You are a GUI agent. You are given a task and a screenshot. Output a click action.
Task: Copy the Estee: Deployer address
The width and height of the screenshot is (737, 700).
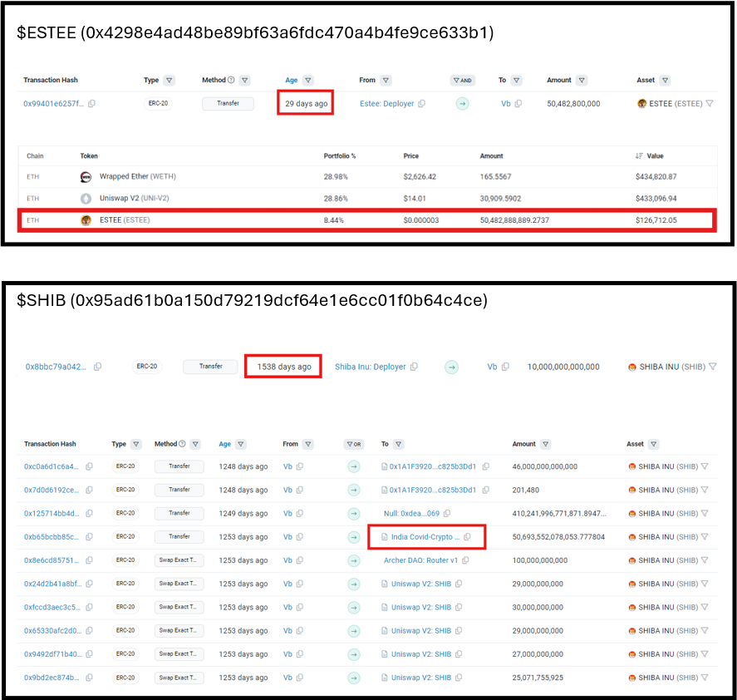coord(421,103)
